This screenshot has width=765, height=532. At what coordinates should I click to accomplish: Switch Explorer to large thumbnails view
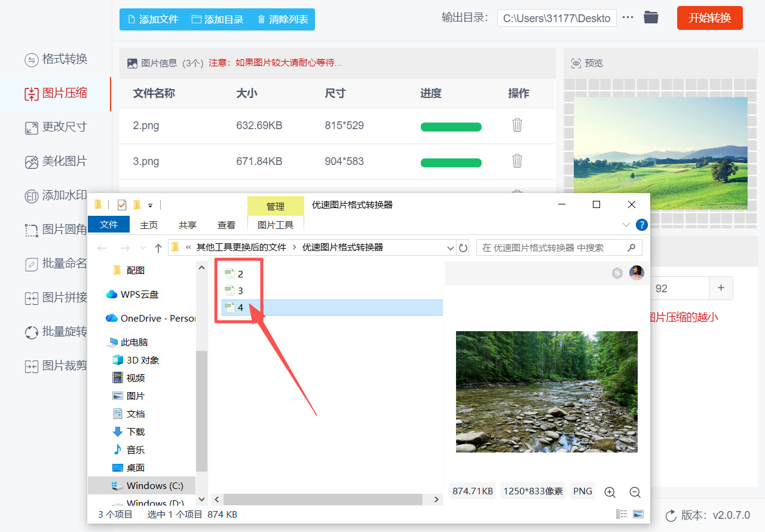(638, 514)
